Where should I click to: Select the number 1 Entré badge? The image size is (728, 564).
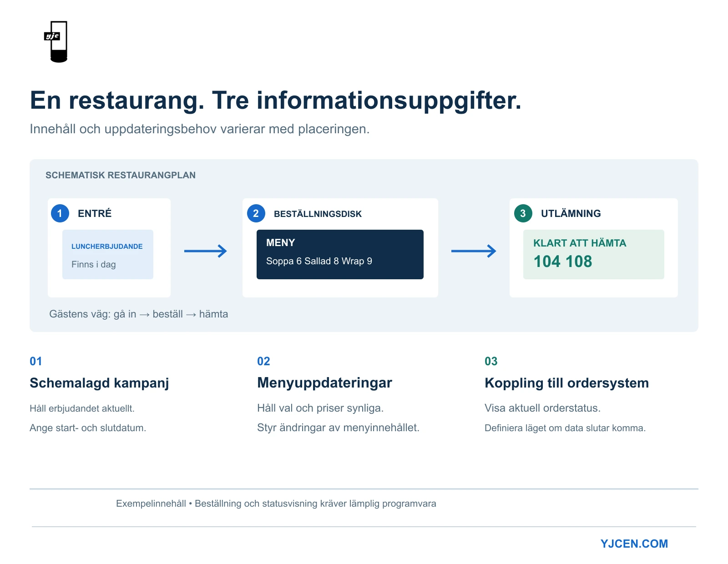pos(60,213)
